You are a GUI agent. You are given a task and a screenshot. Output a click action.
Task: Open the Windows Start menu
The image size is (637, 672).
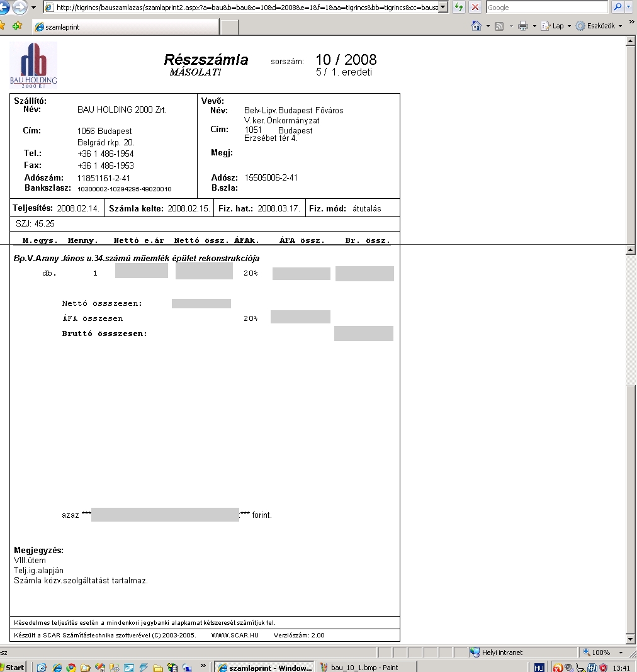[13, 667]
